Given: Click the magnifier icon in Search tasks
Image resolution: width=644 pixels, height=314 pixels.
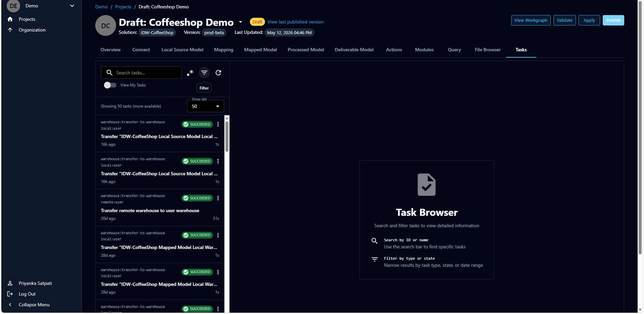Looking at the screenshot, I should tap(109, 72).
